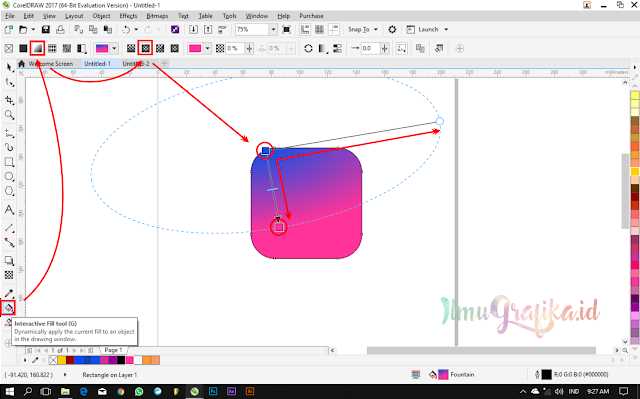Viewport: 640px width, 399px height.
Task: Click the Print icon
Action: [60, 29]
